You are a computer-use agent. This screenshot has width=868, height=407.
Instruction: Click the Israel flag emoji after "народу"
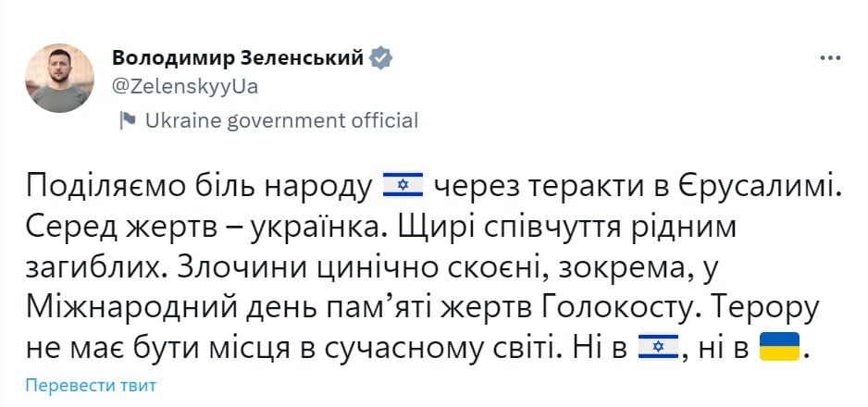point(402,187)
